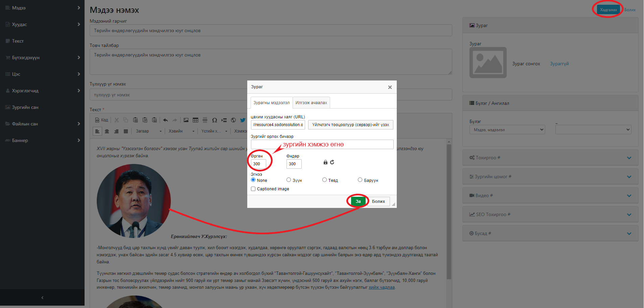
Task: Select the Зүүн alignment radio button
Action: point(289,180)
